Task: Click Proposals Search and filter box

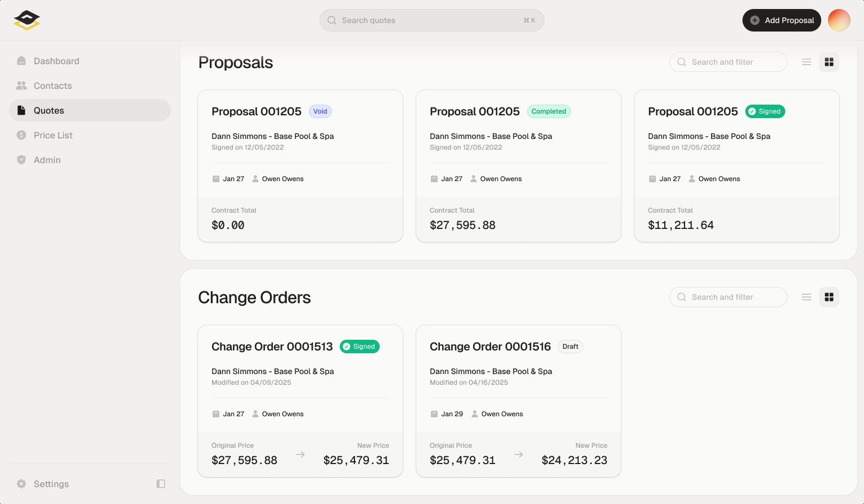Action: pyautogui.click(x=728, y=62)
